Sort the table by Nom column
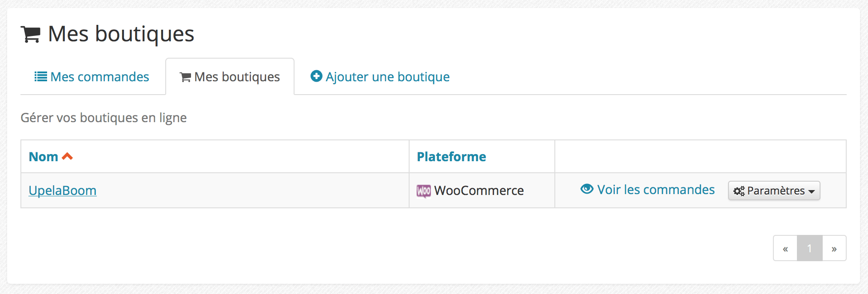The width and height of the screenshot is (868, 294). tap(44, 157)
